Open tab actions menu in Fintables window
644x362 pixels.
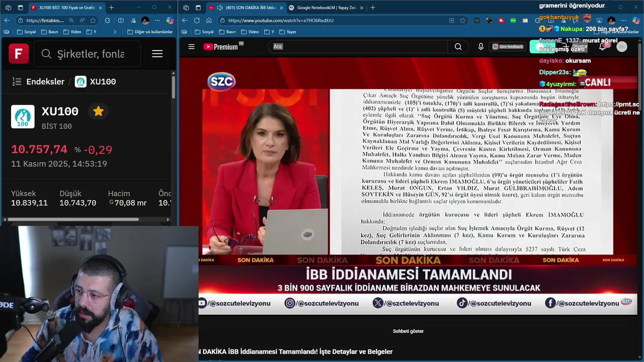click(x=20, y=8)
